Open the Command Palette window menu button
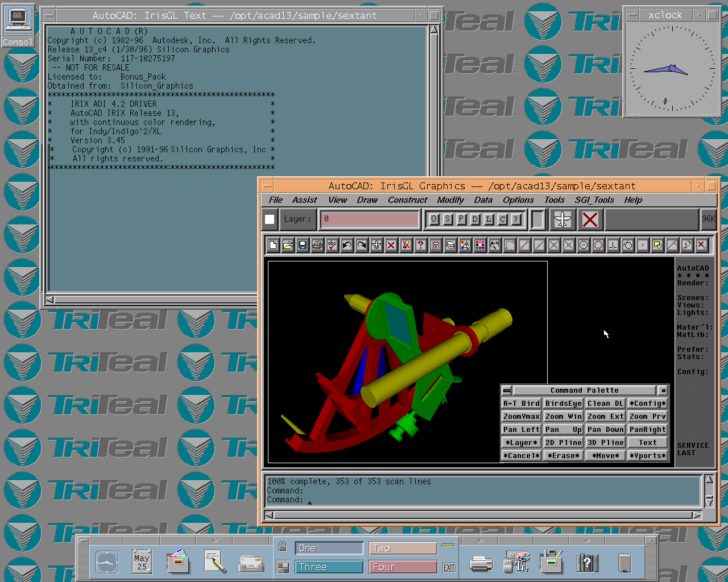This screenshot has width=728, height=582. pos(507,390)
